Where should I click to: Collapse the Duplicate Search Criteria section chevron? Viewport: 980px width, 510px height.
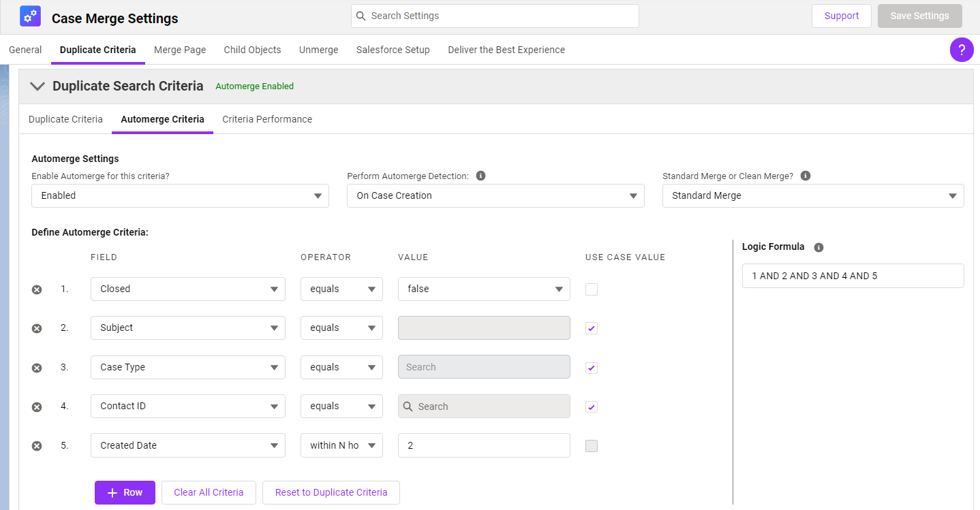coord(38,86)
